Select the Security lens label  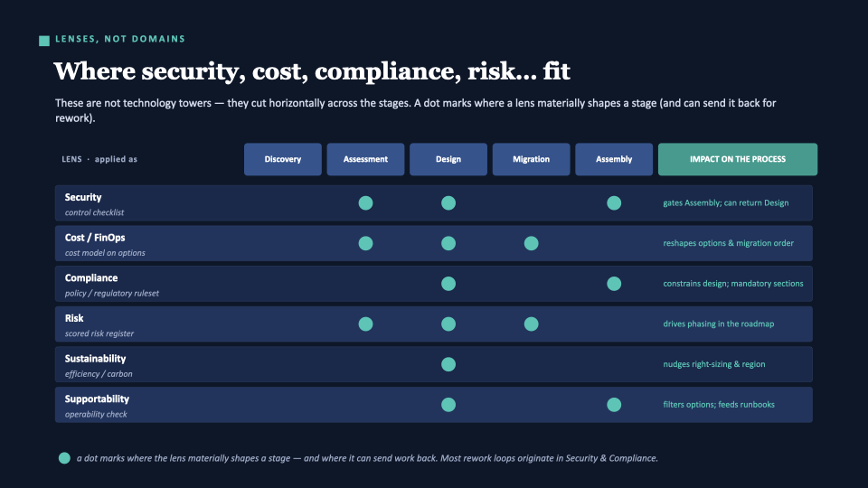click(83, 198)
